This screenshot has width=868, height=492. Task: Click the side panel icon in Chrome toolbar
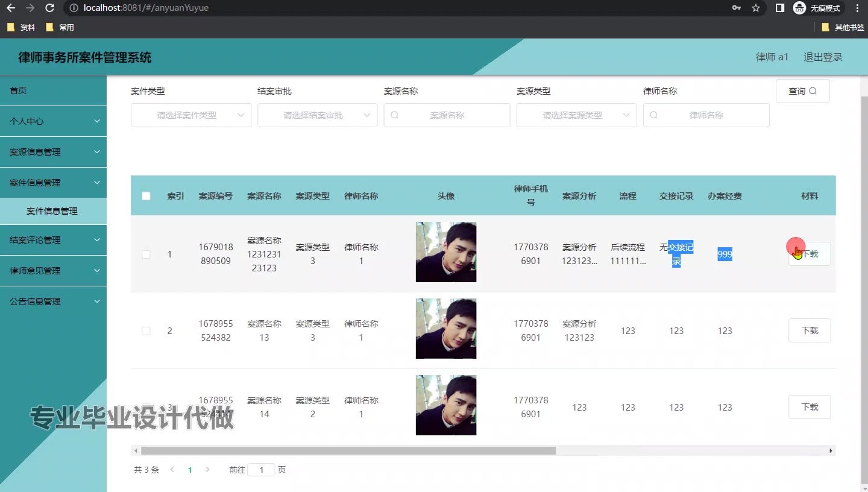click(x=779, y=8)
